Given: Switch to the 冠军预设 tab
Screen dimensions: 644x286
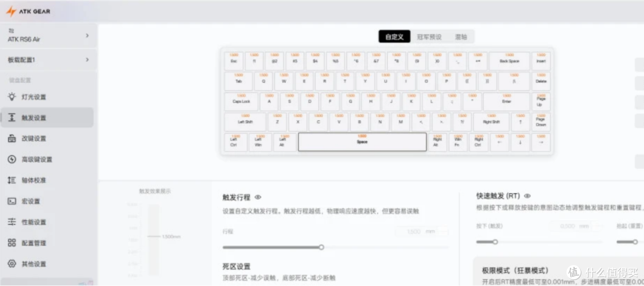Looking at the screenshot, I should pyautogui.click(x=429, y=37).
